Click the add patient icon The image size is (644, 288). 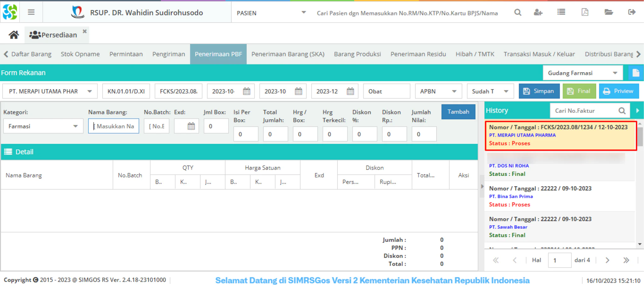(538, 12)
